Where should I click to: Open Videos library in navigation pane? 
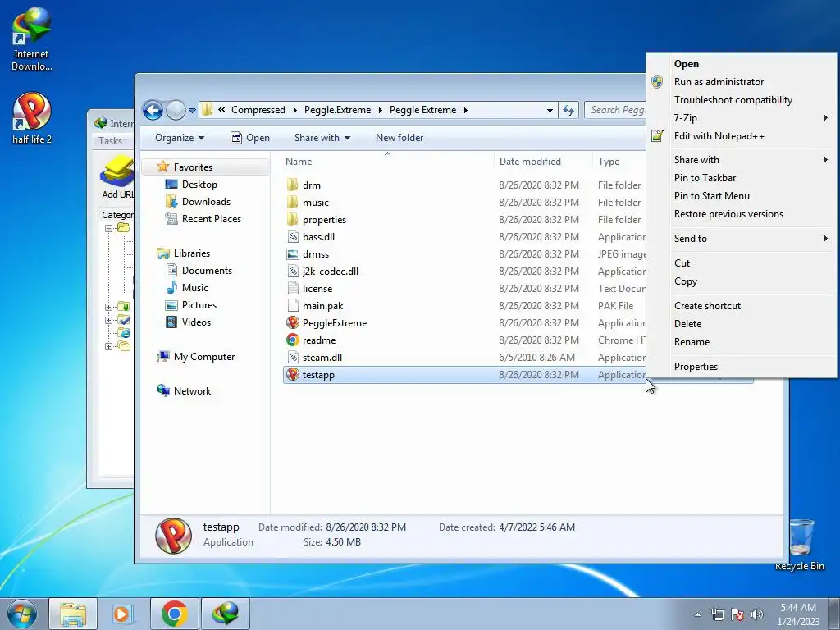[196, 322]
